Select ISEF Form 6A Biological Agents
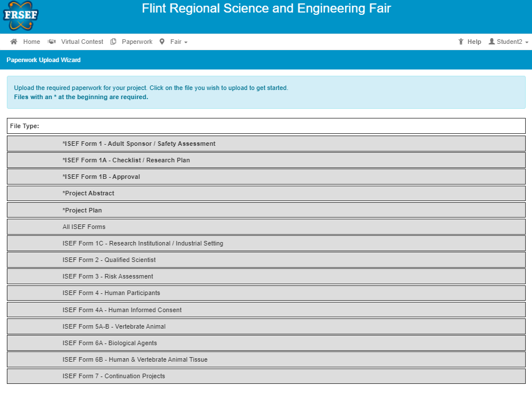 (x=266, y=343)
